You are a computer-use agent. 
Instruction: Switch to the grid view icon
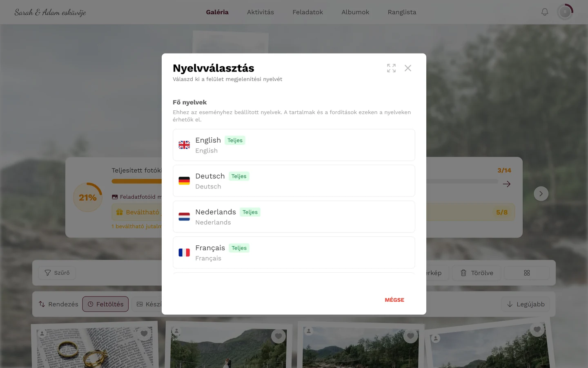(x=527, y=273)
